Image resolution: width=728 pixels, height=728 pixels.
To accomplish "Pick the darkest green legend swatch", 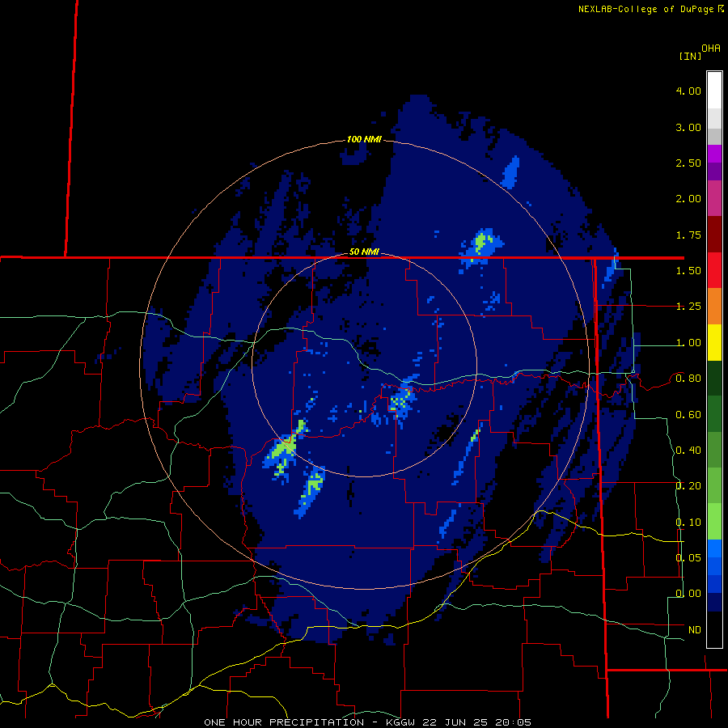I will coord(714,378).
